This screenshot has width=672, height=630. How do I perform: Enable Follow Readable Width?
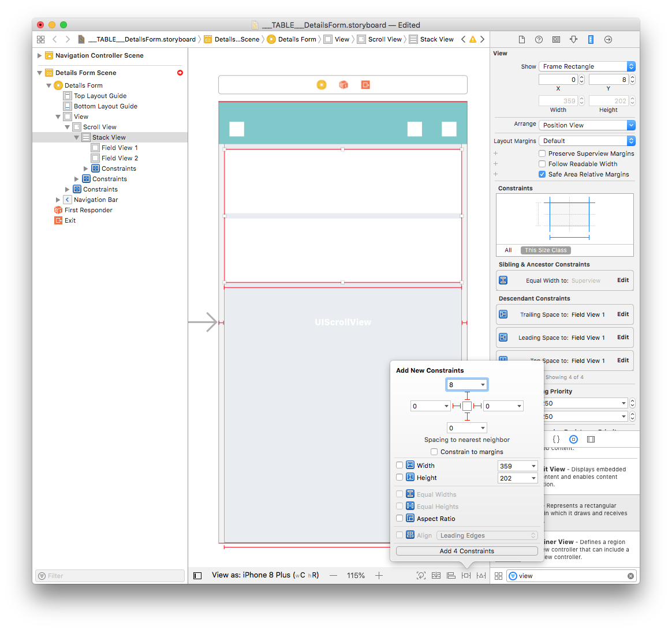[x=542, y=164]
